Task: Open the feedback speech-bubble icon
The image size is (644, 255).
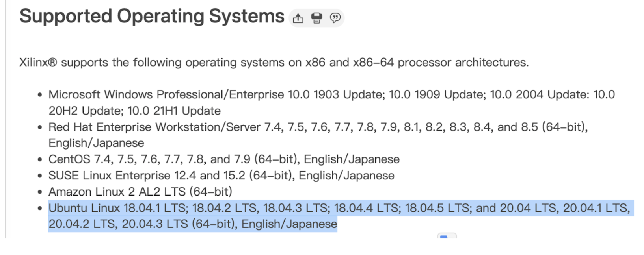Action: 335,18
